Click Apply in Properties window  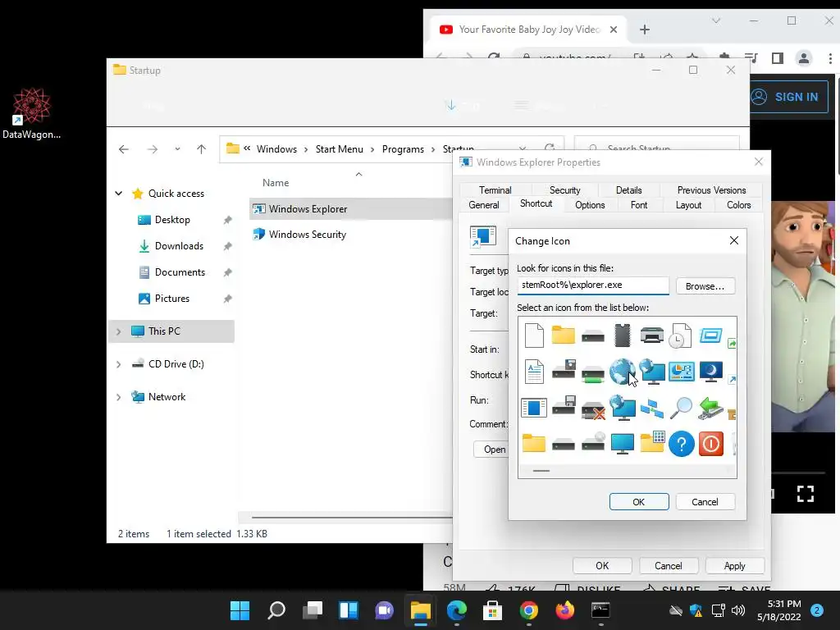coord(734,566)
